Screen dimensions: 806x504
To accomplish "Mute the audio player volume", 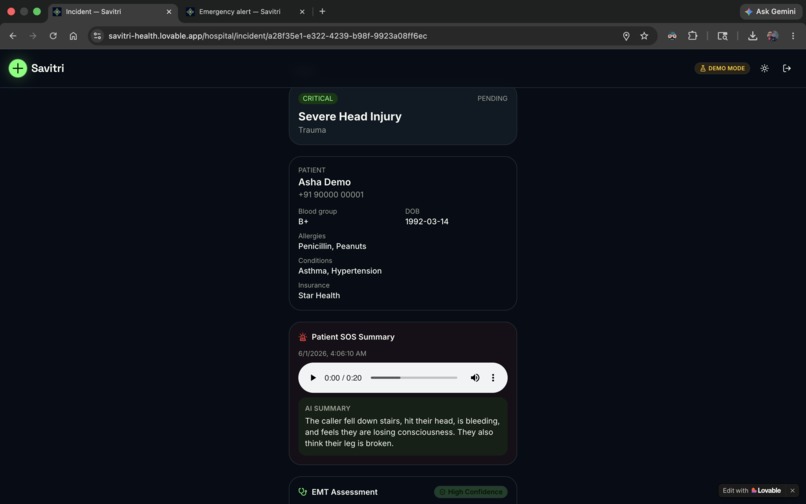I will tap(474, 378).
